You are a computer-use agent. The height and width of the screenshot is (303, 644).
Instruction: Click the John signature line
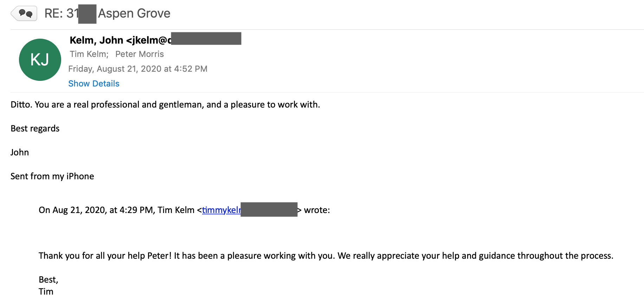click(x=20, y=153)
